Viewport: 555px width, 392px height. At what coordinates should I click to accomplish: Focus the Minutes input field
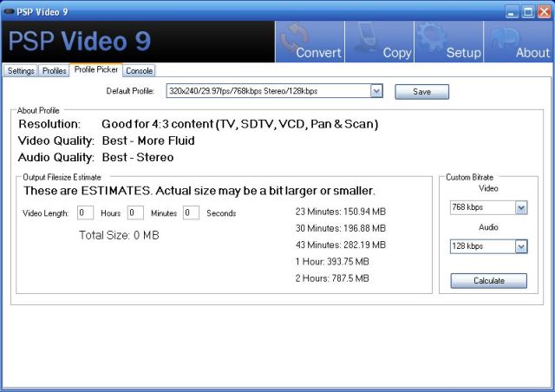click(x=135, y=213)
